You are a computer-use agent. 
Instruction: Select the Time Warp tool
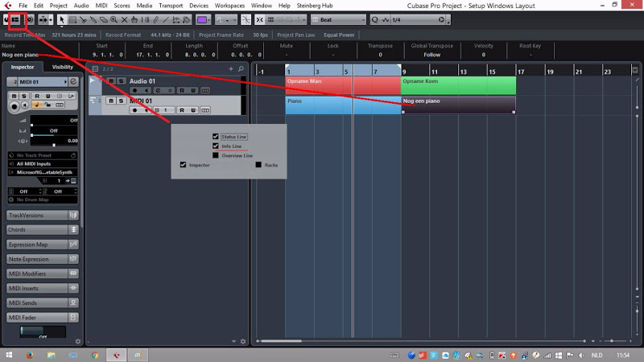coord(145,19)
